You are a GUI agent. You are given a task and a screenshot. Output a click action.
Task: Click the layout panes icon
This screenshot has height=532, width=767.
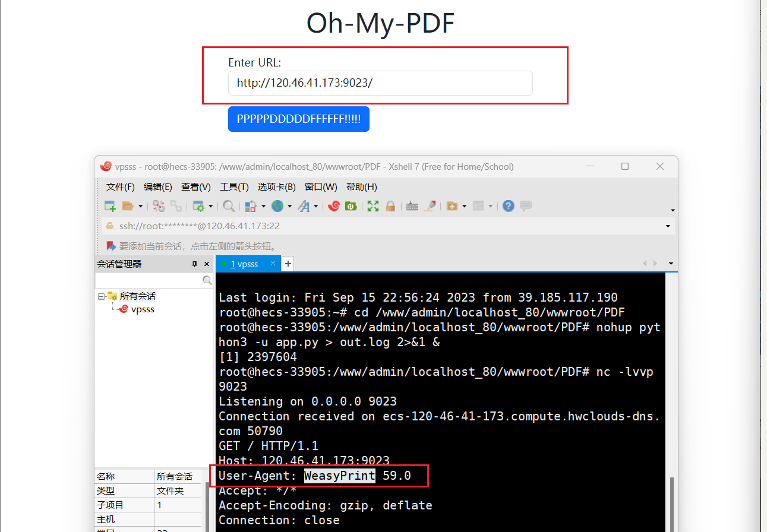click(x=478, y=206)
